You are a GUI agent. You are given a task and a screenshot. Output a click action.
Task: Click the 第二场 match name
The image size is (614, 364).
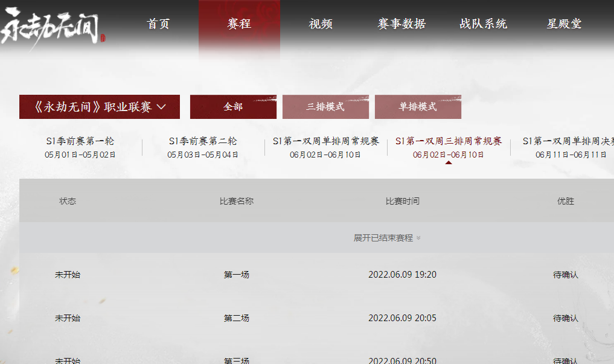[237, 318]
